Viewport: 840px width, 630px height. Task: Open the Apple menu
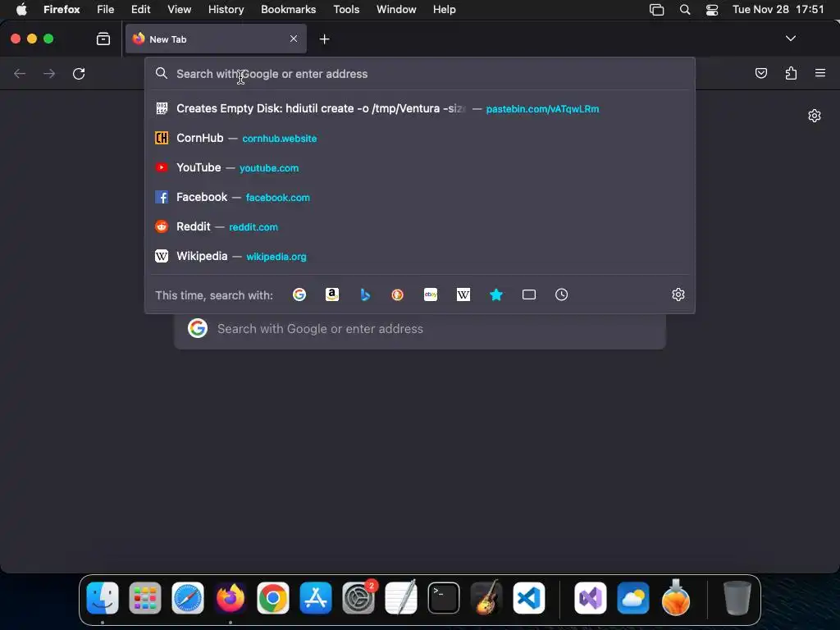pos(21,9)
